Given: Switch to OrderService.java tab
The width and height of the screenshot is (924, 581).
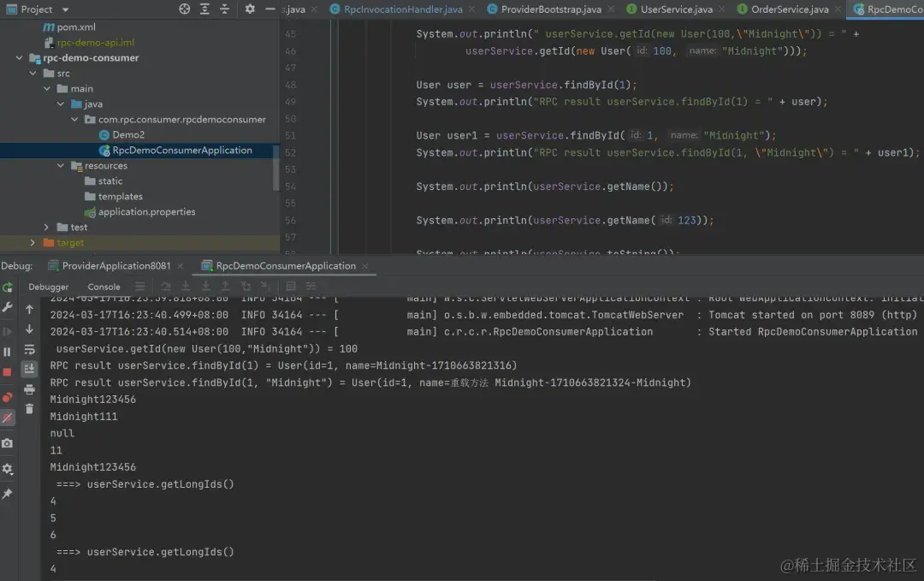Looking at the screenshot, I should (x=790, y=9).
